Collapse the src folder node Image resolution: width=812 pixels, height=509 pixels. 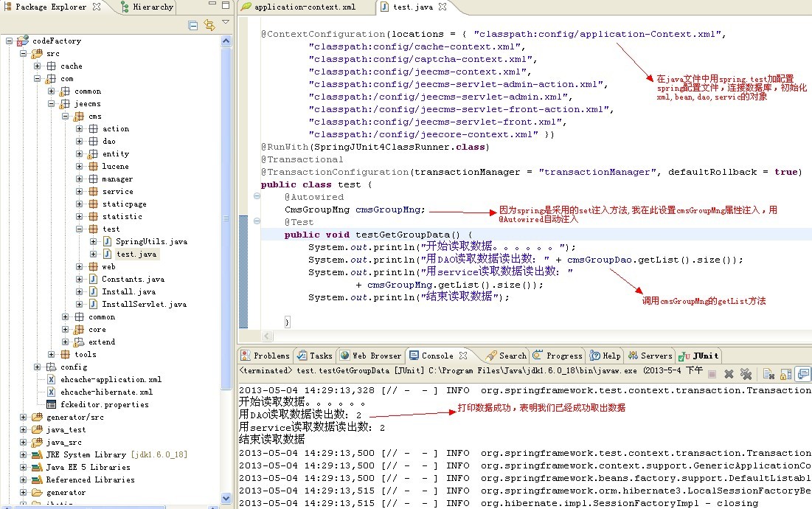(x=24, y=53)
